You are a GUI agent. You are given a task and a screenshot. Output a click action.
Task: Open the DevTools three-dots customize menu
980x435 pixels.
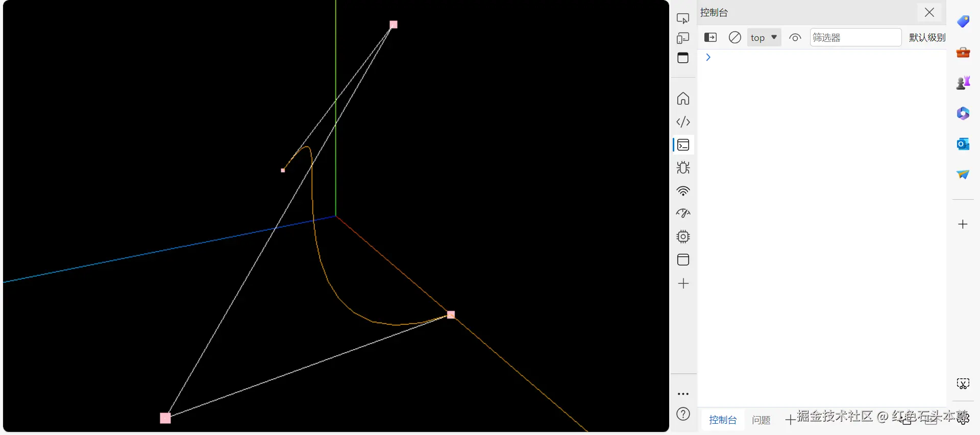point(683,394)
